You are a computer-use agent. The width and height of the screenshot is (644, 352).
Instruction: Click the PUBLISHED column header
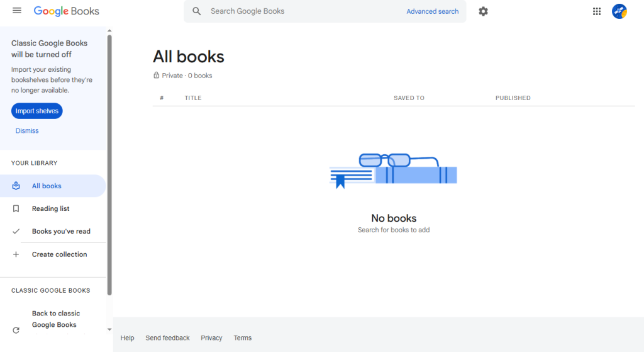coord(513,98)
